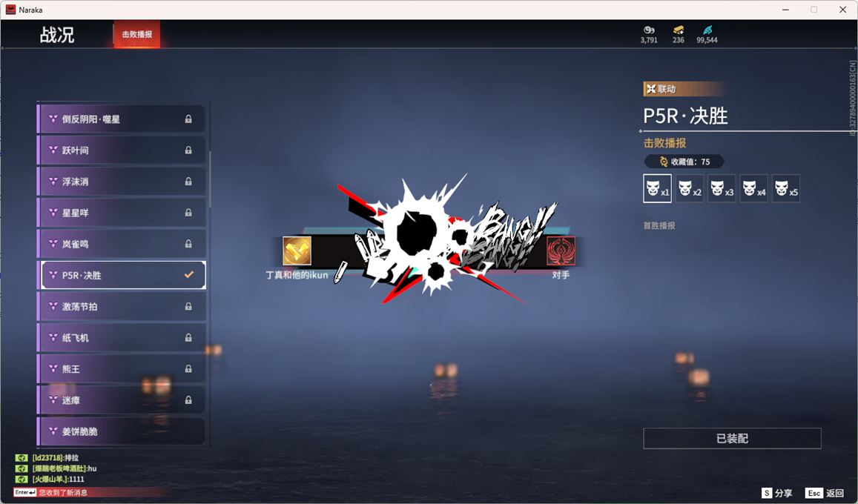Click the lock icon on 熊王
858x504 pixels.
(x=188, y=369)
